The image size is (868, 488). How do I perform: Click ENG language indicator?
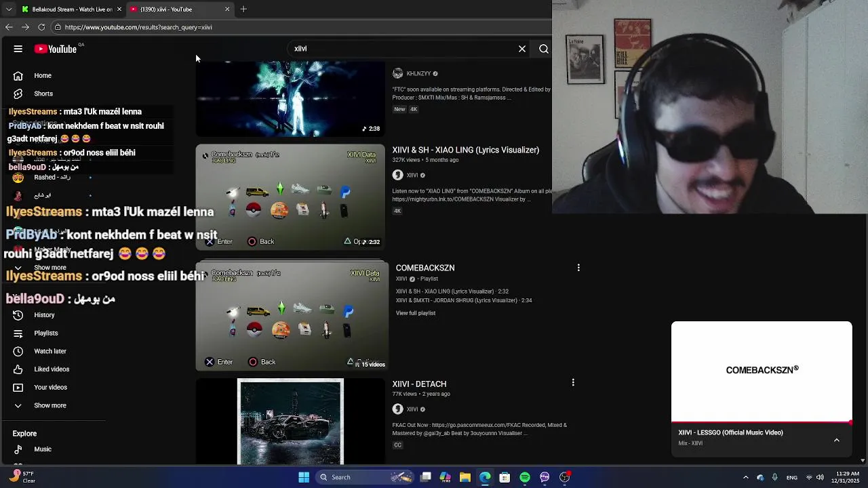[x=791, y=477]
